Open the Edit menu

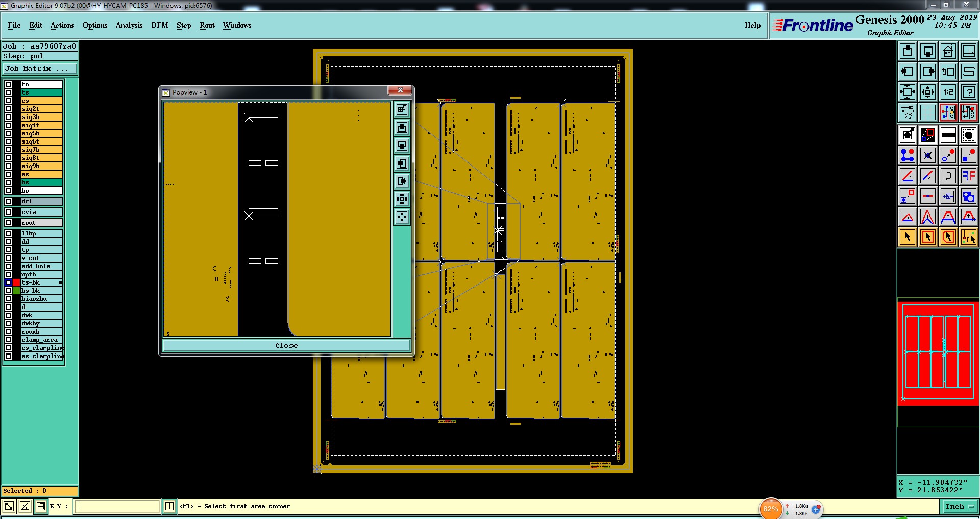tap(36, 25)
